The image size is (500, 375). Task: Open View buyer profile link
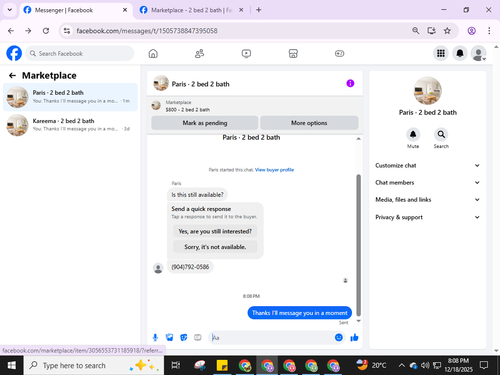point(274,170)
